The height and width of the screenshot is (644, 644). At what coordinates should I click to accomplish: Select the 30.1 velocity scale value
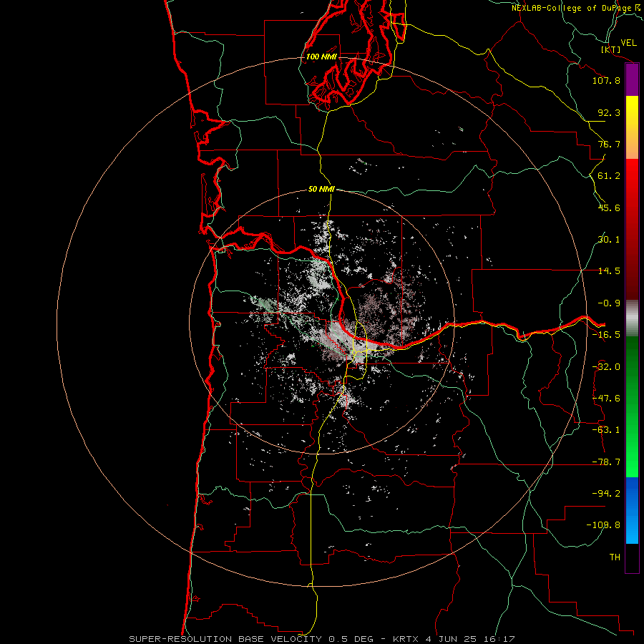(609, 240)
